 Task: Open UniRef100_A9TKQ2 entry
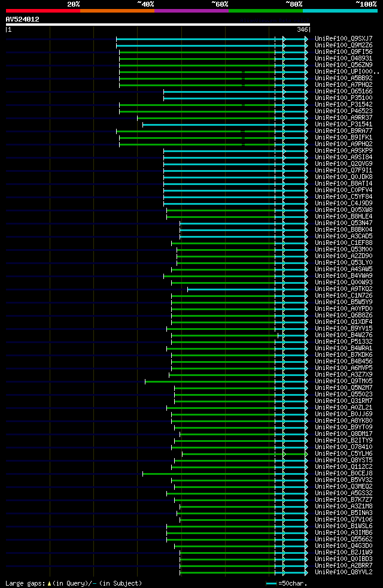pyautogui.click(x=344, y=289)
